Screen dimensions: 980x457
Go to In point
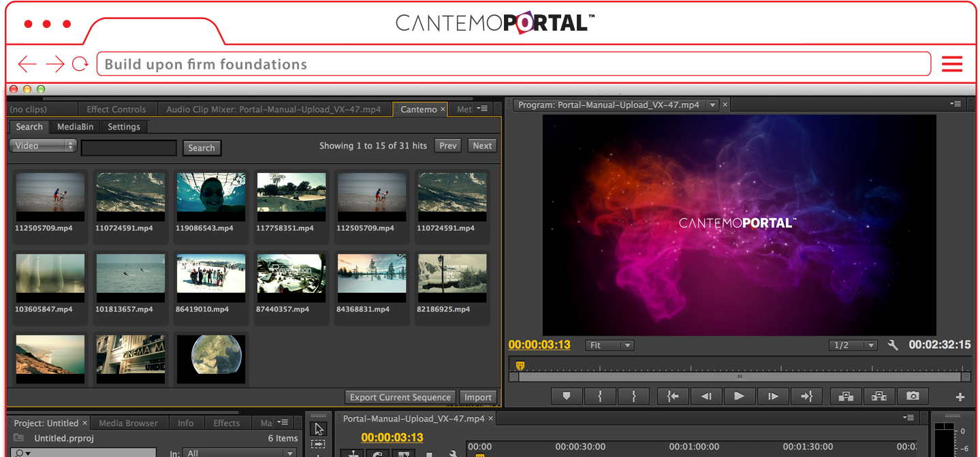pyautogui.click(x=673, y=396)
